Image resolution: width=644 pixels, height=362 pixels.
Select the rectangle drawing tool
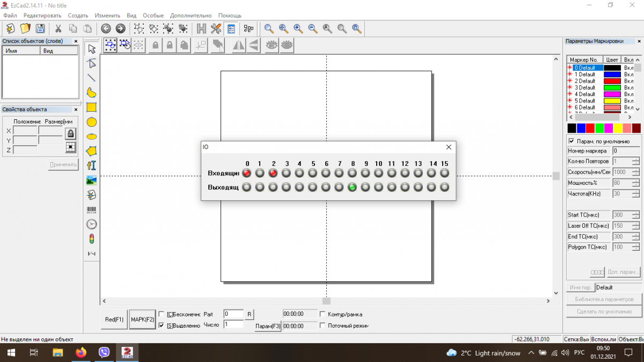[x=92, y=107]
